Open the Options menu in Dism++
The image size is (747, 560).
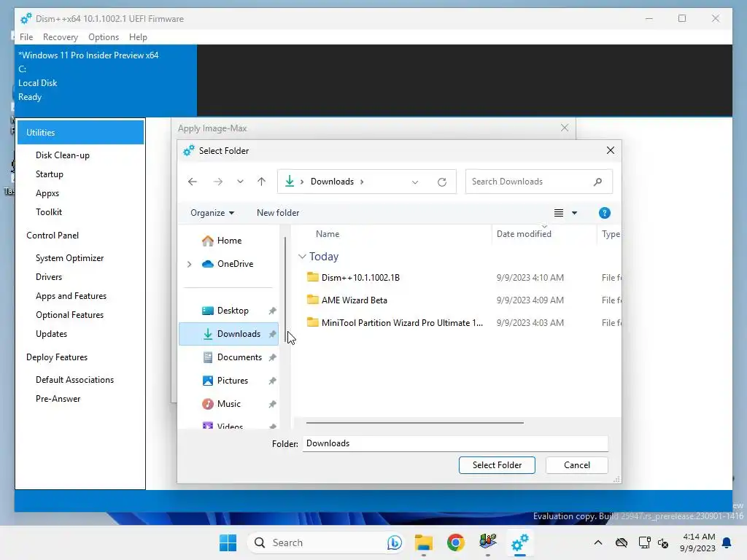104,37
